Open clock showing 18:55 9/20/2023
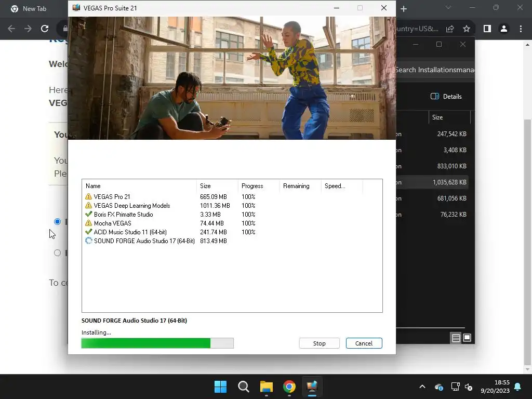The width and height of the screenshot is (532, 399). tap(495, 387)
